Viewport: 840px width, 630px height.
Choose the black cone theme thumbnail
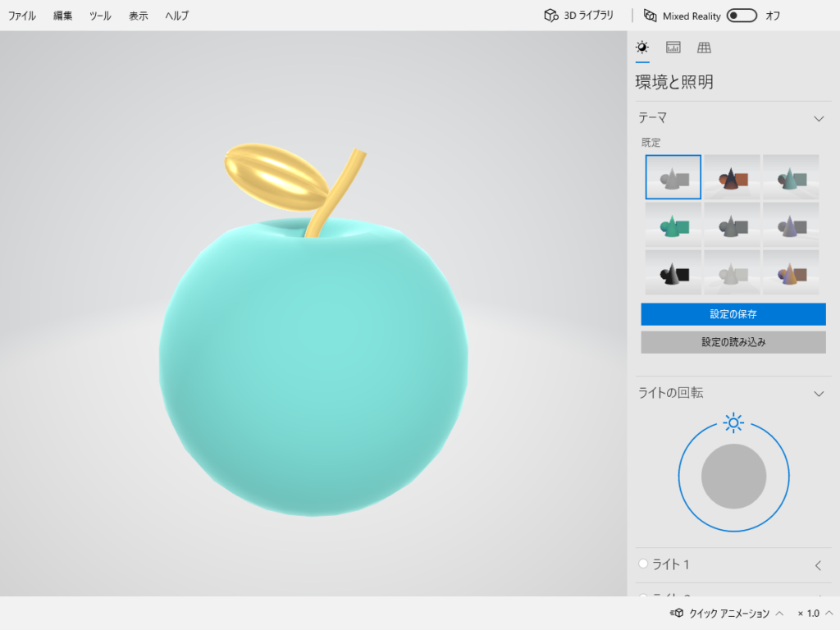click(673, 272)
